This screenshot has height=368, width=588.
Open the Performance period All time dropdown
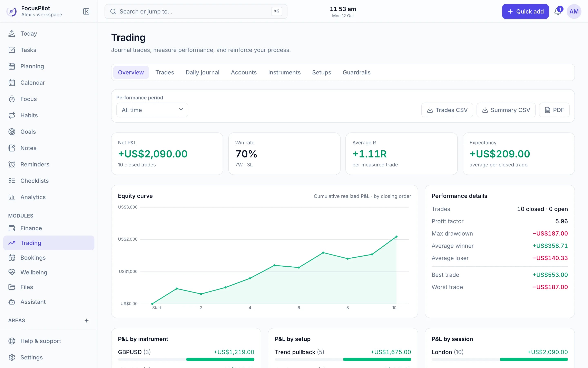tap(152, 110)
